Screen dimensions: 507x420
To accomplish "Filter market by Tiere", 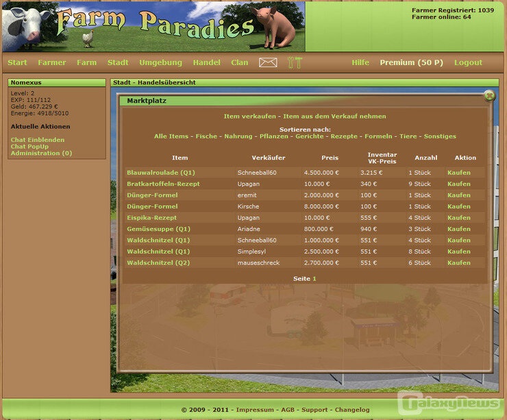I will coord(408,136).
